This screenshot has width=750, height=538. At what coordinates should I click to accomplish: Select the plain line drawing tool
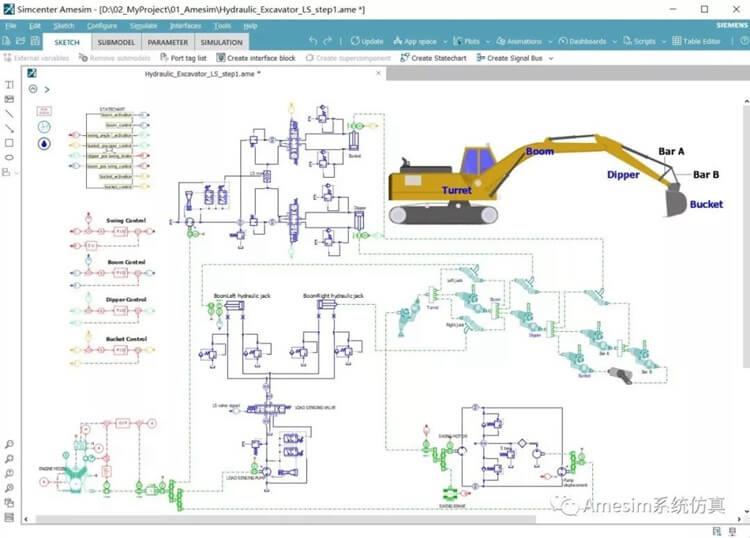coord(9,114)
